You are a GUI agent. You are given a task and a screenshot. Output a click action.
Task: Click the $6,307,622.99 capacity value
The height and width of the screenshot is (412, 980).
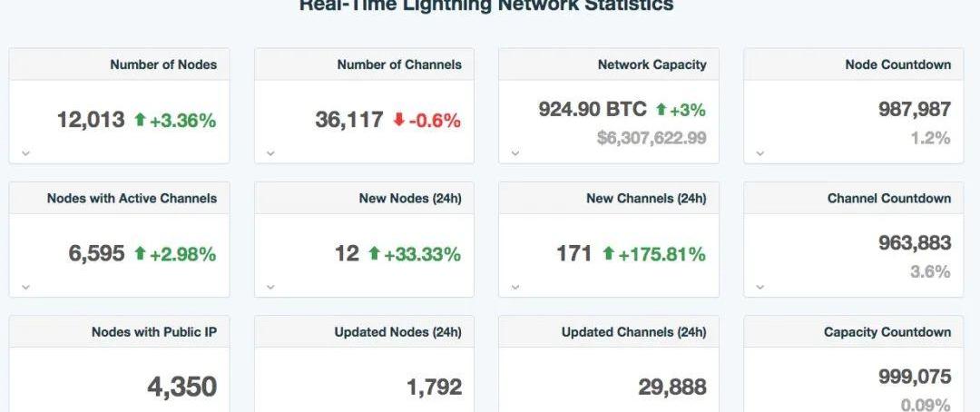tap(652, 138)
